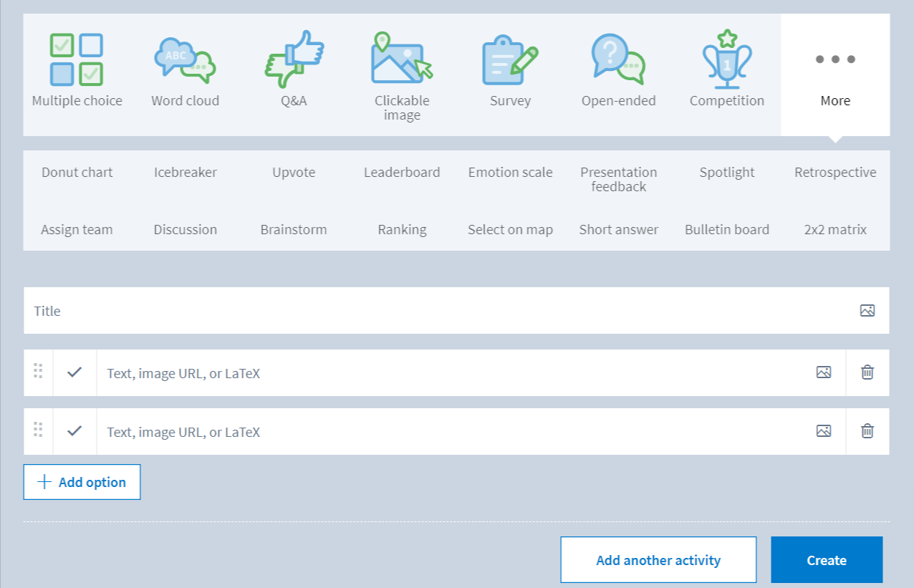Viewport: 914px width, 588px height.
Task: Add image to the Title field
Action: click(x=867, y=311)
